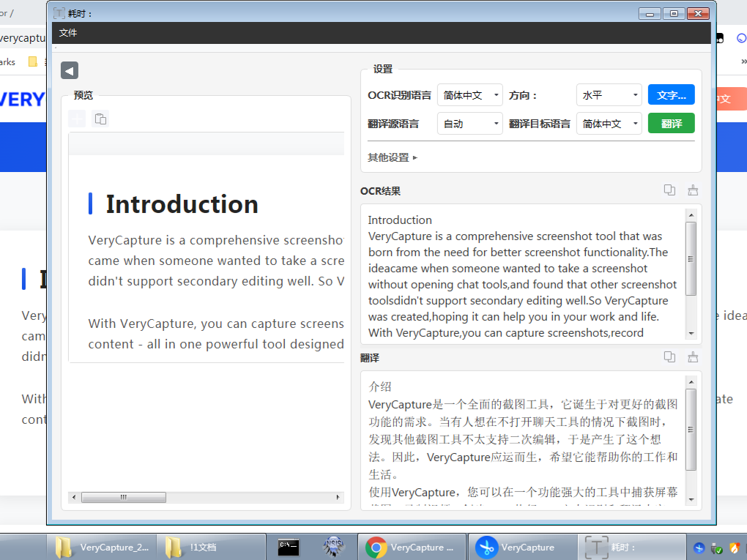The width and height of the screenshot is (747, 560).
Task: Click OCR result scroll up arrow
Action: coord(691,215)
